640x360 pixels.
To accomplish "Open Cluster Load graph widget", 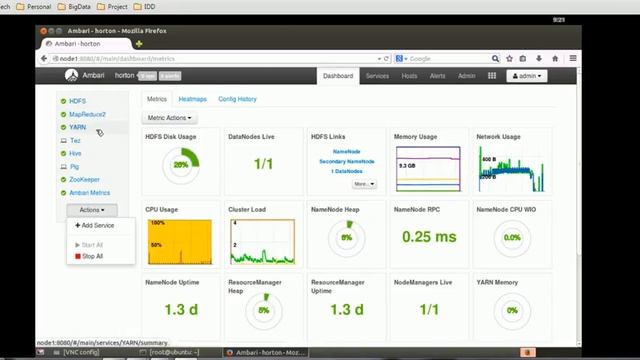I will click(x=262, y=242).
